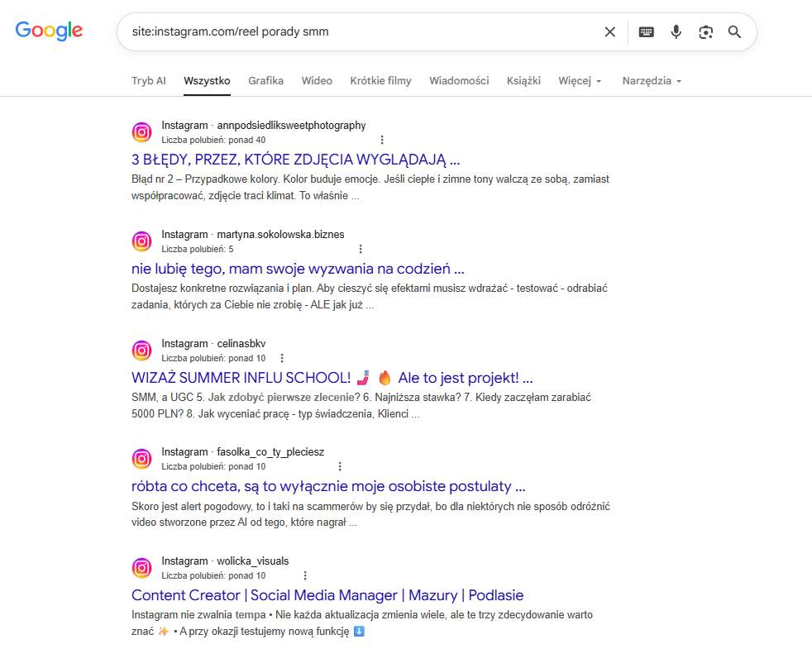Open three-dot menu for fasolka_co_ty_pleciesz result
The width and height of the screenshot is (812, 649).
pyautogui.click(x=340, y=466)
